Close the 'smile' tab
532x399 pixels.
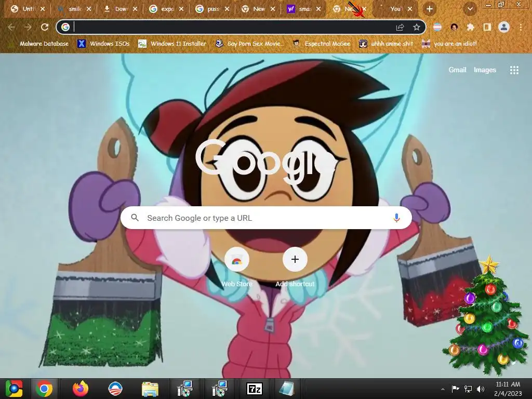click(x=88, y=9)
